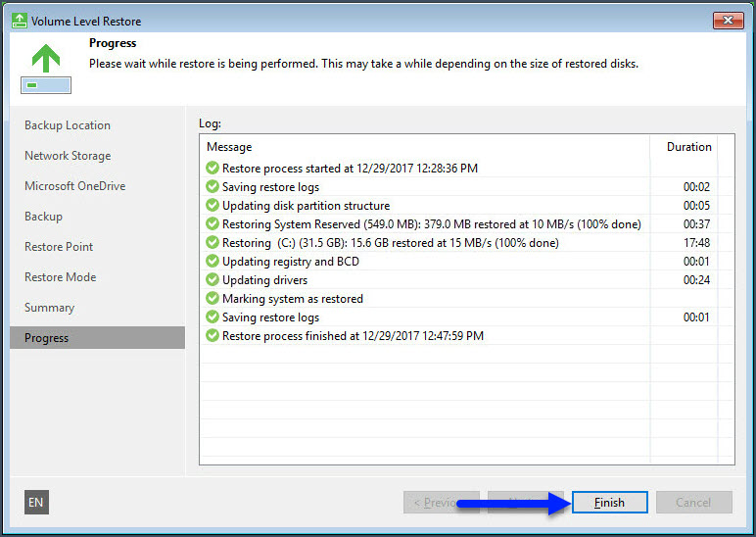Viewport: 756px width, 537px height.
Task: Click the Volume Level Restore title bar icon
Action: [19, 21]
